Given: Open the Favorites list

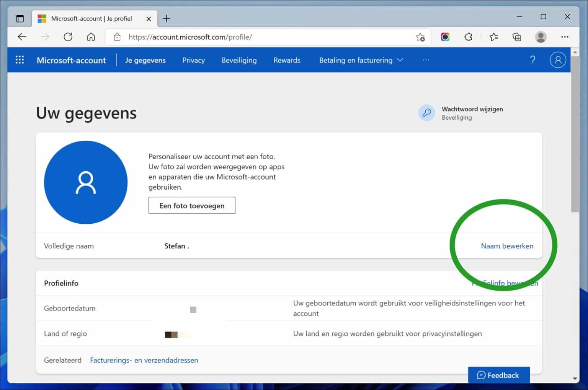Looking at the screenshot, I should pyautogui.click(x=493, y=37).
